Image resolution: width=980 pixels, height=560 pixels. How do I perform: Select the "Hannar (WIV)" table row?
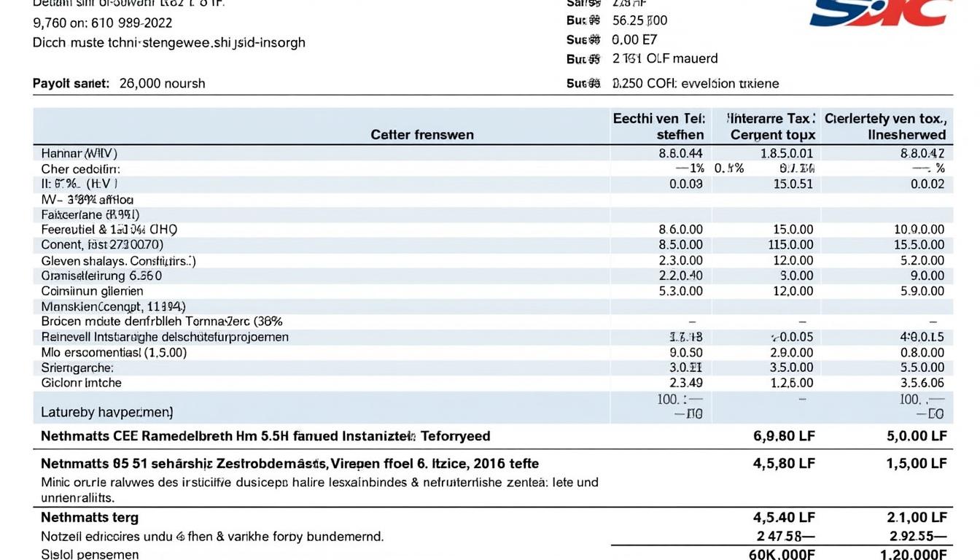coord(75,152)
